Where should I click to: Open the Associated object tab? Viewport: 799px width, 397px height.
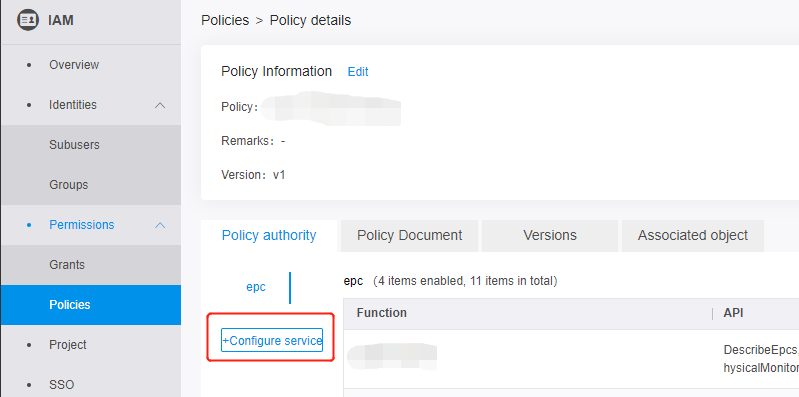click(693, 235)
